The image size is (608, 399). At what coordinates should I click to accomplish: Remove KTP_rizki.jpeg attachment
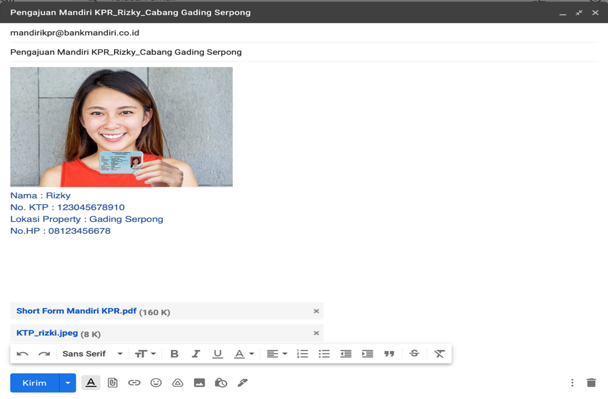tap(316, 333)
